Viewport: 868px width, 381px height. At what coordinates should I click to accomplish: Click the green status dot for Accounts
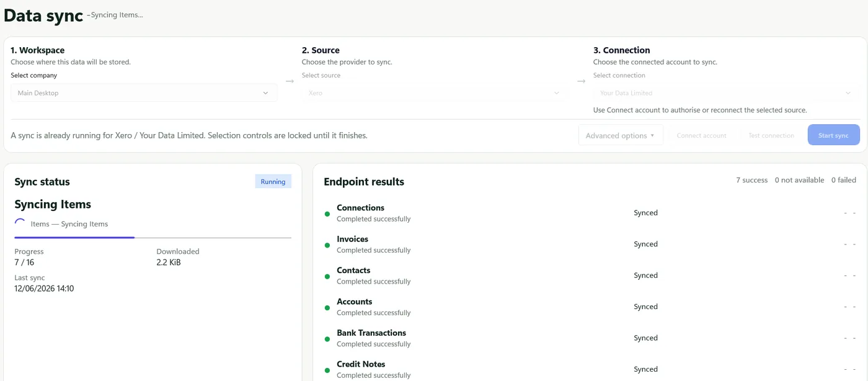click(x=327, y=308)
